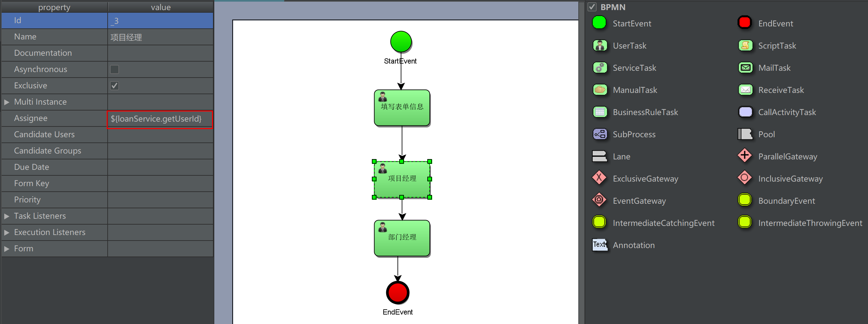Choose the Pool palette icon
The height and width of the screenshot is (324, 868).
point(745,134)
